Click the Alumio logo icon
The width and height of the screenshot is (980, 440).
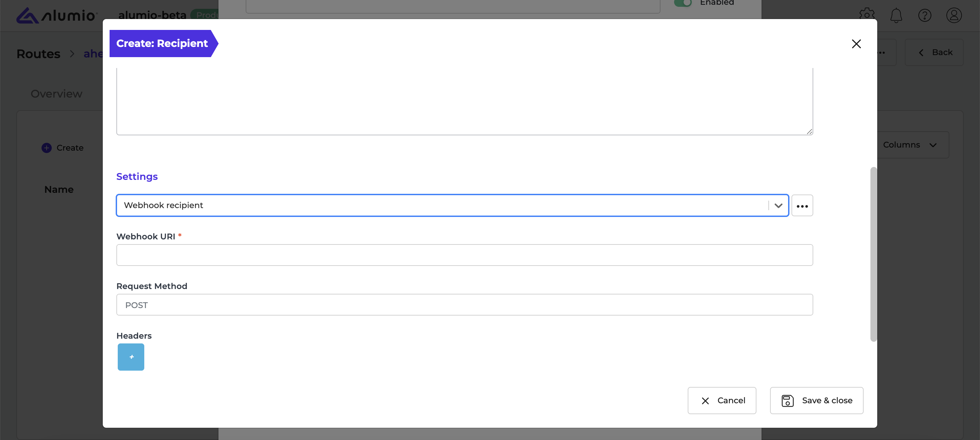click(27, 16)
